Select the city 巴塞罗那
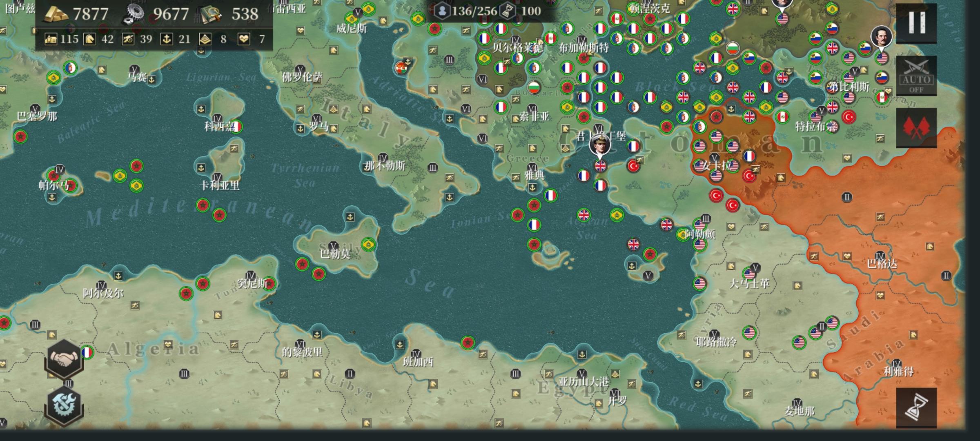Viewport: 980px width, 441px height. tap(37, 116)
